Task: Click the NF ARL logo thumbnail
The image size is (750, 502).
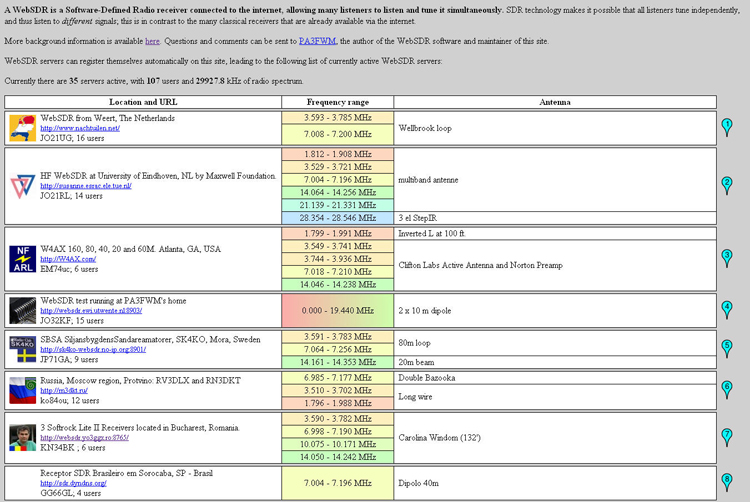Action: click(22, 258)
